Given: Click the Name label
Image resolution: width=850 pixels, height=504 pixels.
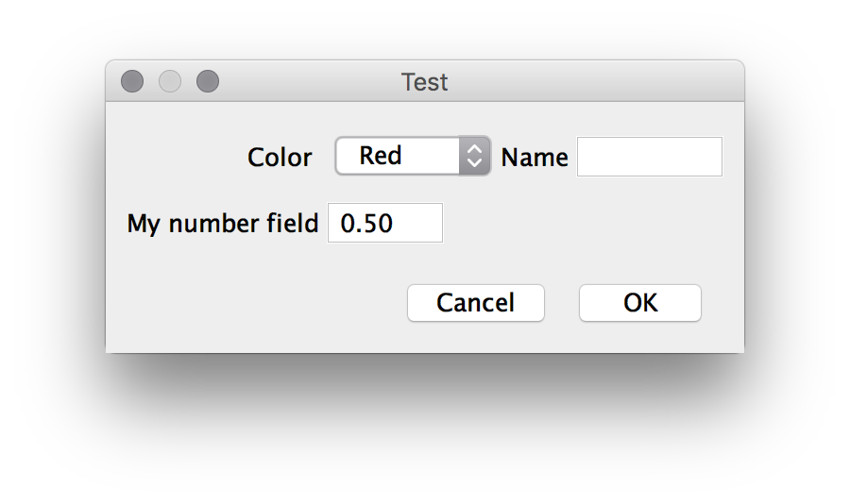Looking at the screenshot, I should click(535, 158).
